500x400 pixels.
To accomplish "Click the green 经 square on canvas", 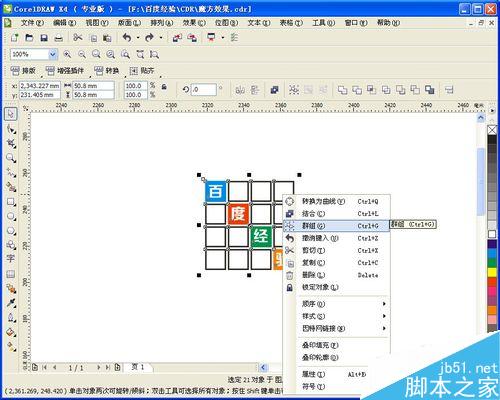I will 261,236.
